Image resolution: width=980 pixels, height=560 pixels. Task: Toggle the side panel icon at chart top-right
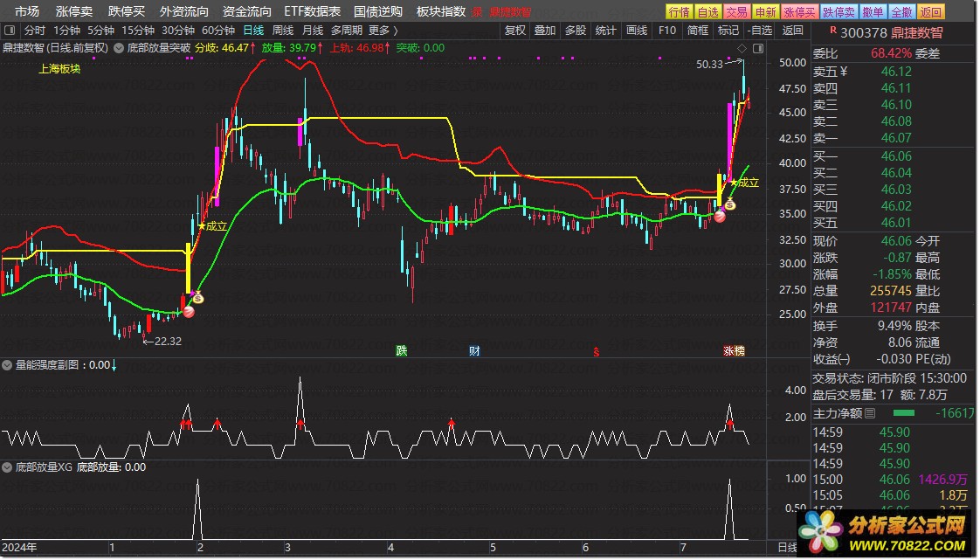[x=758, y=48]
